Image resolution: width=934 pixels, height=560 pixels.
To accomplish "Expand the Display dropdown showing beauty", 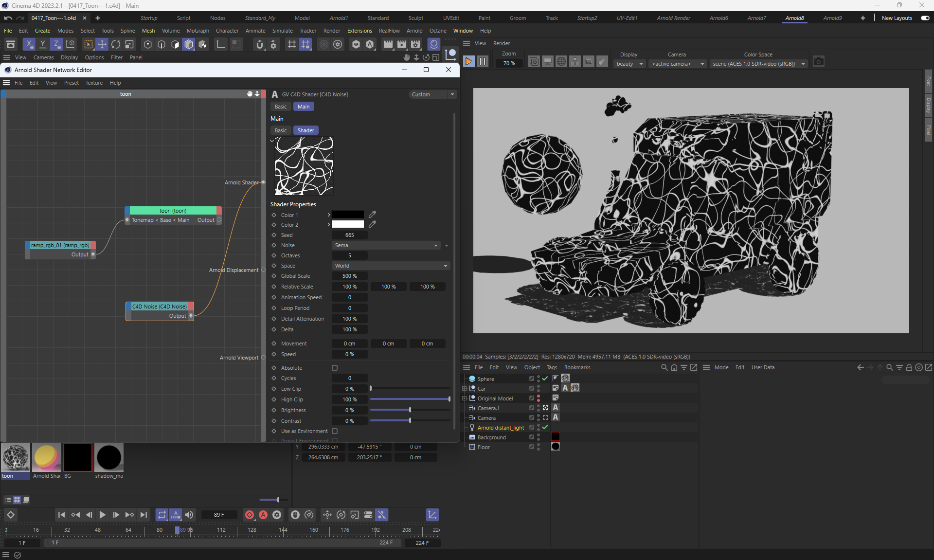I will tap(629, 64).
